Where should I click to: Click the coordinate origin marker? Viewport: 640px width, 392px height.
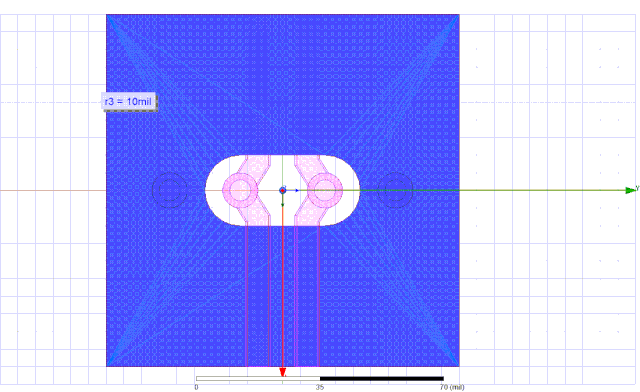(x=282, y=191)
